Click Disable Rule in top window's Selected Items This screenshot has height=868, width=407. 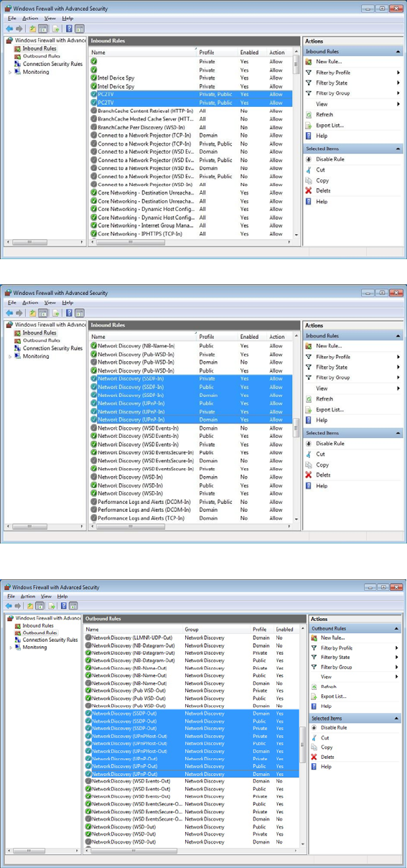(329, 159)
